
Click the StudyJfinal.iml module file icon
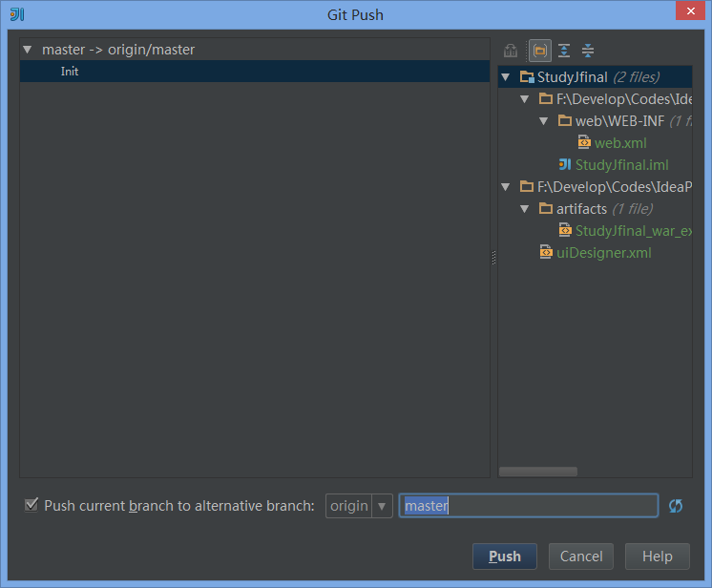click(565, 165)
